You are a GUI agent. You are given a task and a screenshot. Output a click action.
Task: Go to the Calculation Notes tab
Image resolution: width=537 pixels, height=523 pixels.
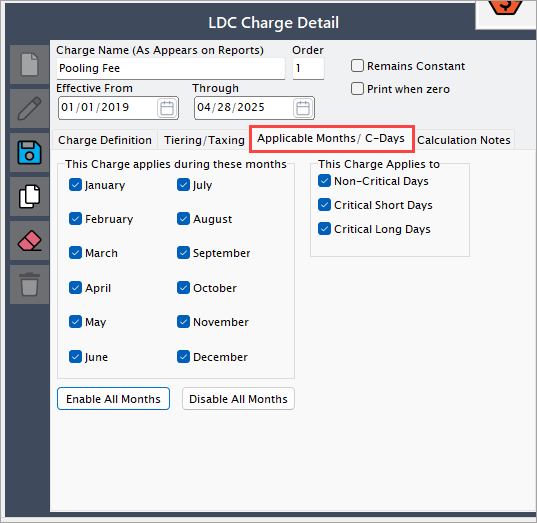tap(463, 140)
